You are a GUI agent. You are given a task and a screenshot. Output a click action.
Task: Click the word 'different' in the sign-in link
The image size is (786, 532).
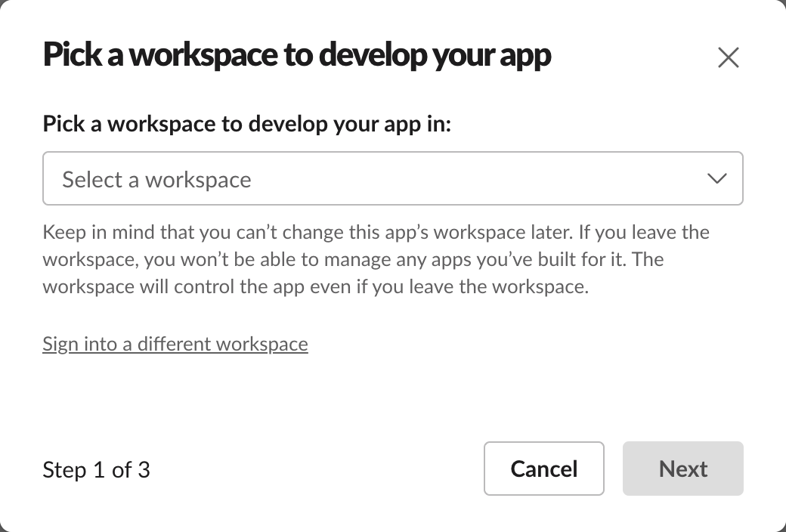click(173, 344)
